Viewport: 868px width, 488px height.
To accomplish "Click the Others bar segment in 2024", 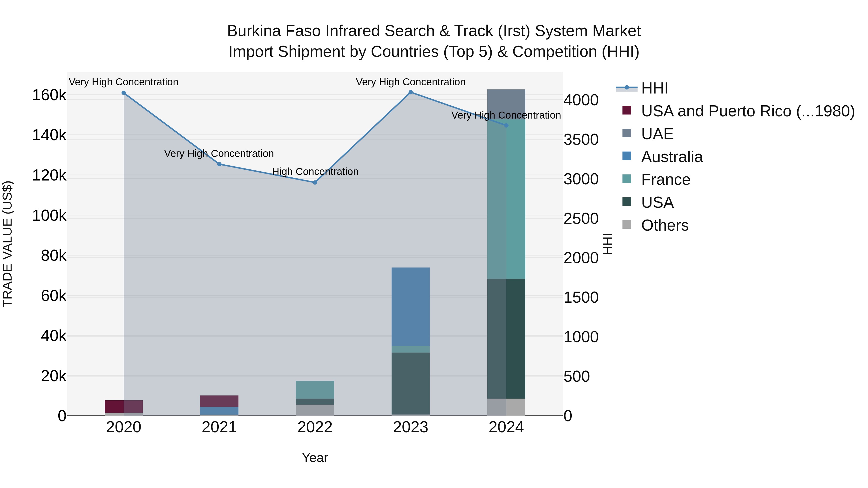I will pyautogui.click(x=506, y=407).
